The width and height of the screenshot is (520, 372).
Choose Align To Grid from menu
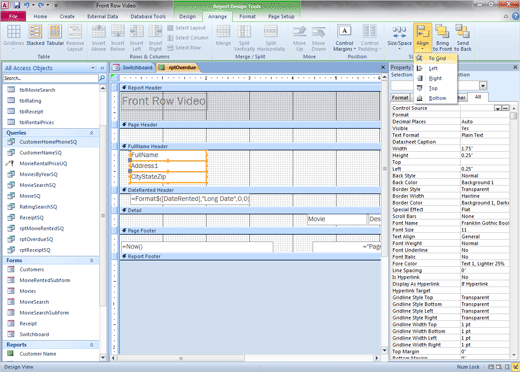tap(436, 58)
